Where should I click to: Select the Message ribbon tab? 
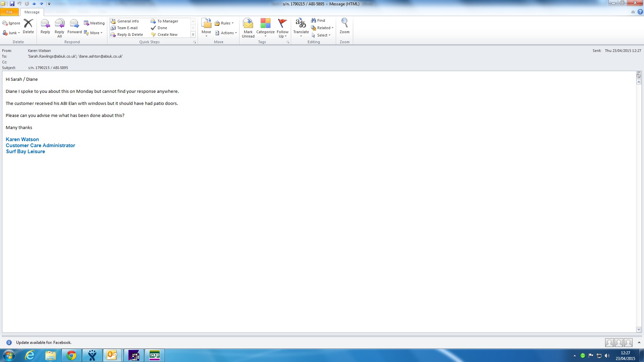pyautogui.click(x=32, y=12)
